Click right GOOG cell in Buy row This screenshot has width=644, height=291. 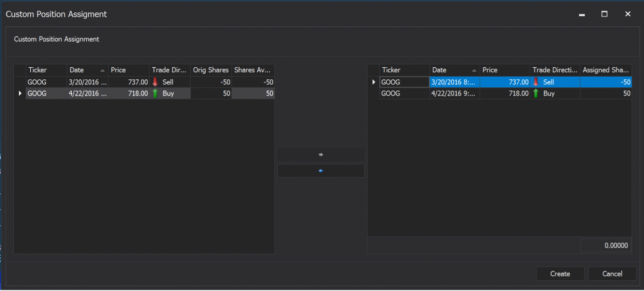tap(404, 94)
